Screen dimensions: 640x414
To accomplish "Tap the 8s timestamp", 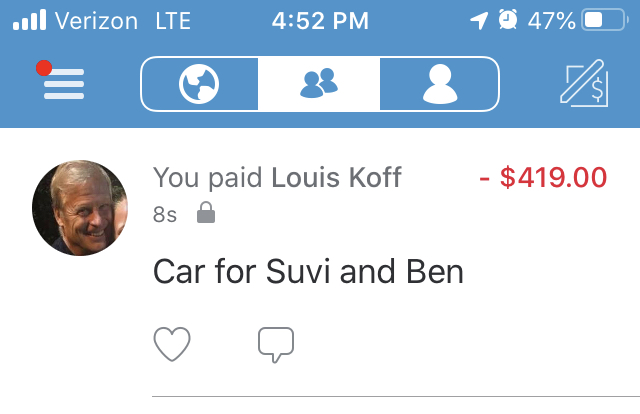I will point(165,214).
